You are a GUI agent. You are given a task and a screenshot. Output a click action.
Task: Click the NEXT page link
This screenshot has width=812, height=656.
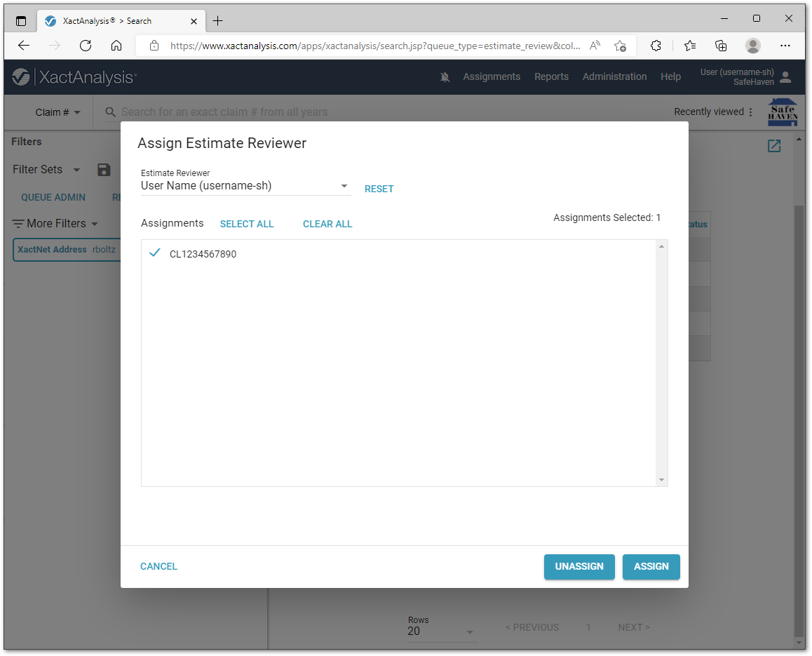coord(634,628)
